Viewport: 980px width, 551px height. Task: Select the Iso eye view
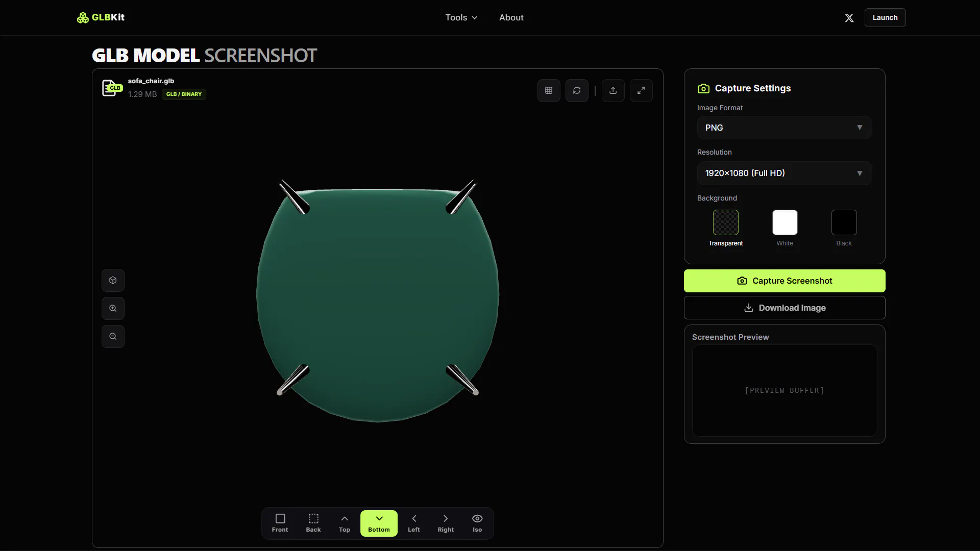[477, 523]
